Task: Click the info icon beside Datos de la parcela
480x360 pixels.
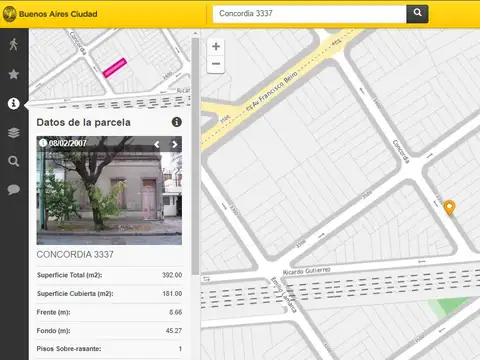Action: pyautogui.click(x=177, y=122)
